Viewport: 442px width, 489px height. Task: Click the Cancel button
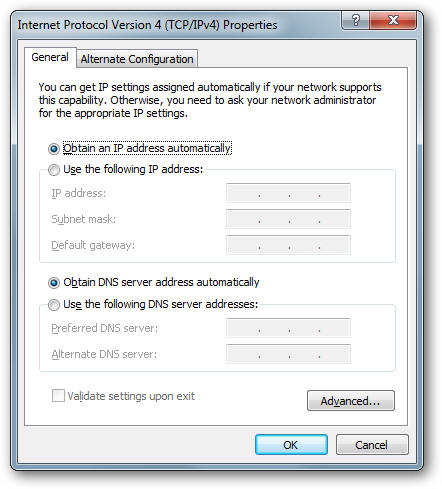372,445
